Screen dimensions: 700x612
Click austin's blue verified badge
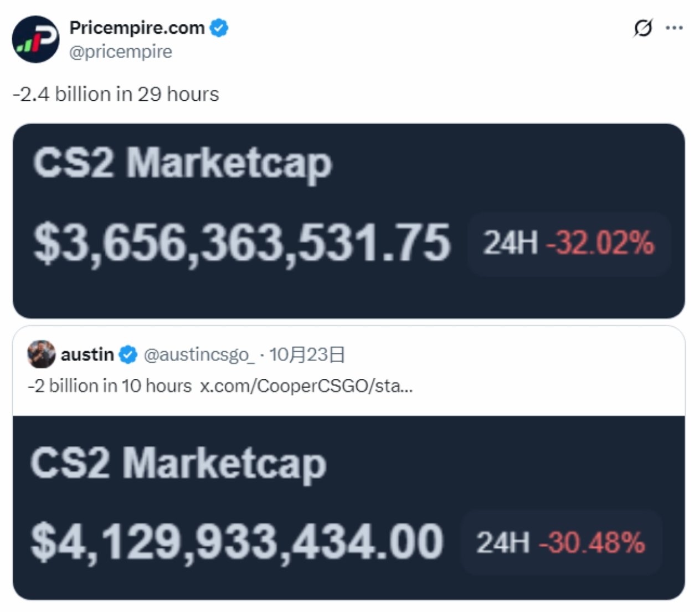(128, 354)
